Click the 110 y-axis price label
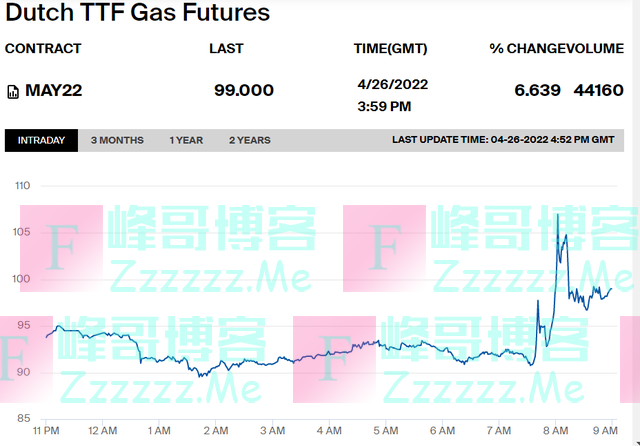 [x=23, y=186]
